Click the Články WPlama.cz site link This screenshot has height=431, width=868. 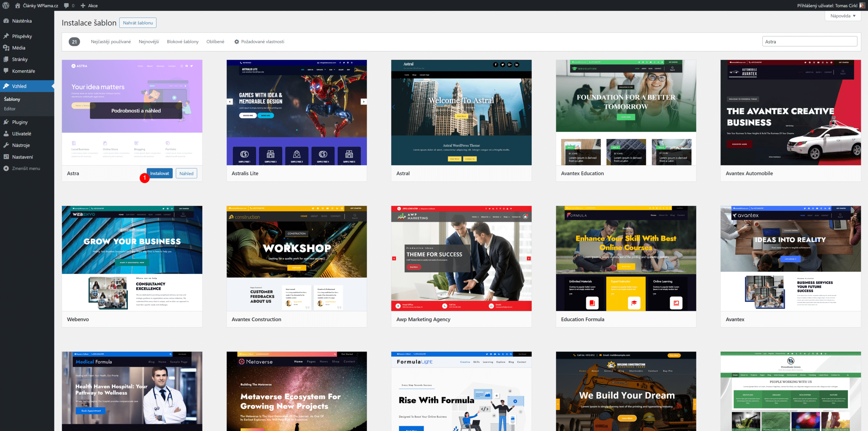pos(41,5)
